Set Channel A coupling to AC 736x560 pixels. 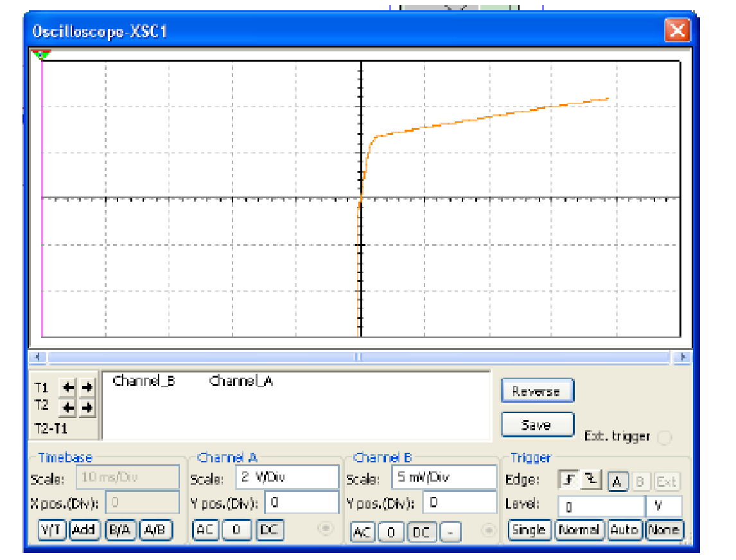click(x=206, y=530)
